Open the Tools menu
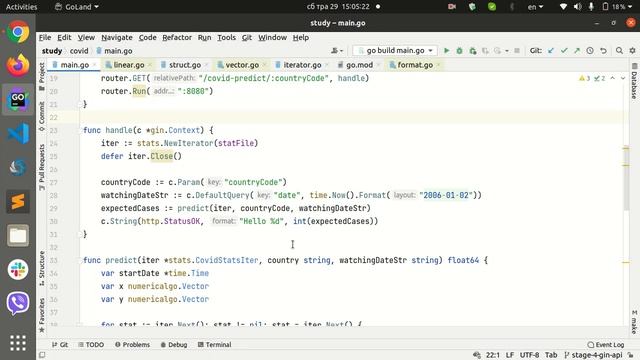The height and width of the screenshot is (360, 640). (226, 38)
